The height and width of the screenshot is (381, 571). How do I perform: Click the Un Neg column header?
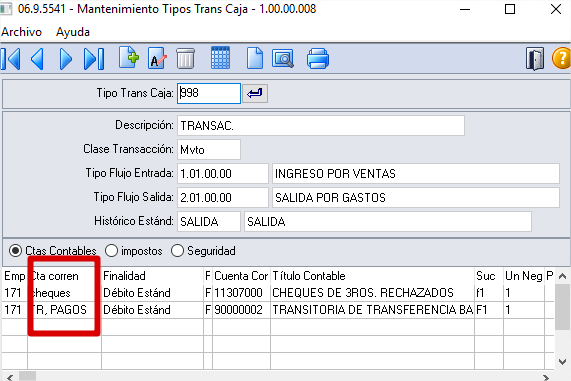pos(524,276)
